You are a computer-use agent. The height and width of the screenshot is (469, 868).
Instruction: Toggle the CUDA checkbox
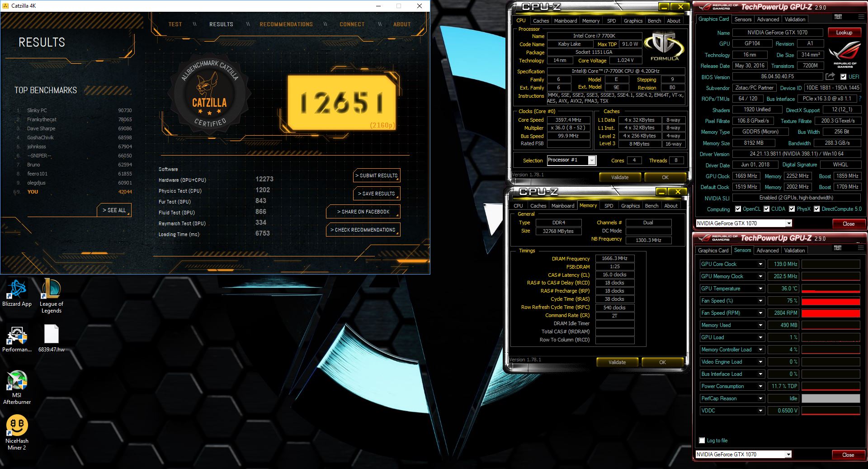click(766, 209)
